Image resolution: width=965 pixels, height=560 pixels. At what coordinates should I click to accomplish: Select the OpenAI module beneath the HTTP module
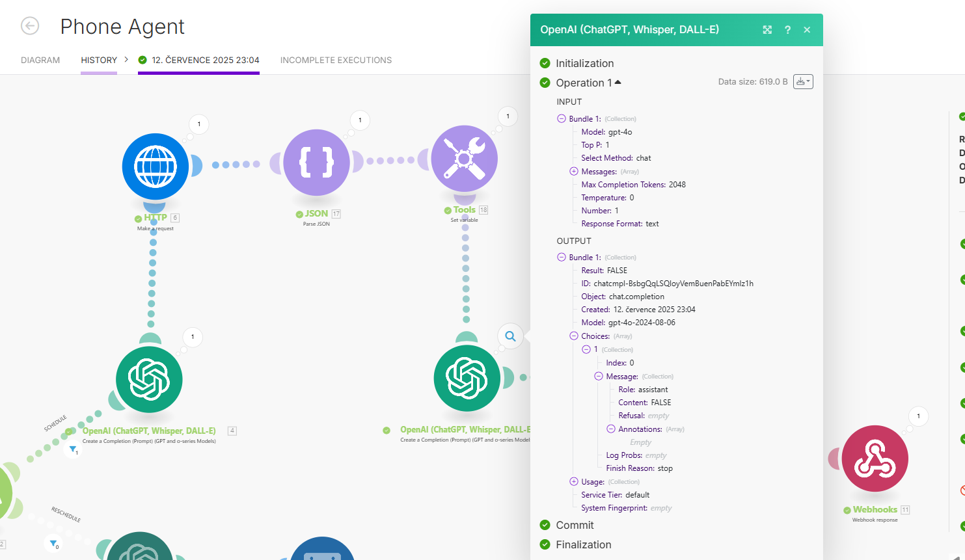pos(149,380)
